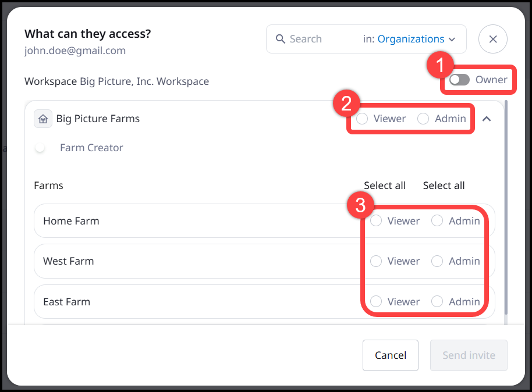Select the Farm Creator radio button
The width and height of the screenshot is (532, 392).
coord(40,148)
